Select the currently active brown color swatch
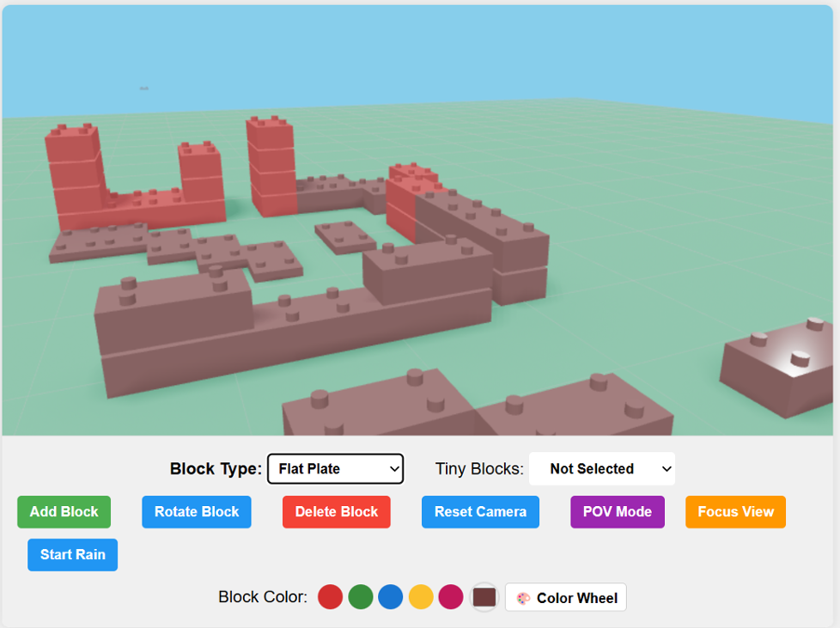This screenshot has height=628, width=840. [483, 596]
